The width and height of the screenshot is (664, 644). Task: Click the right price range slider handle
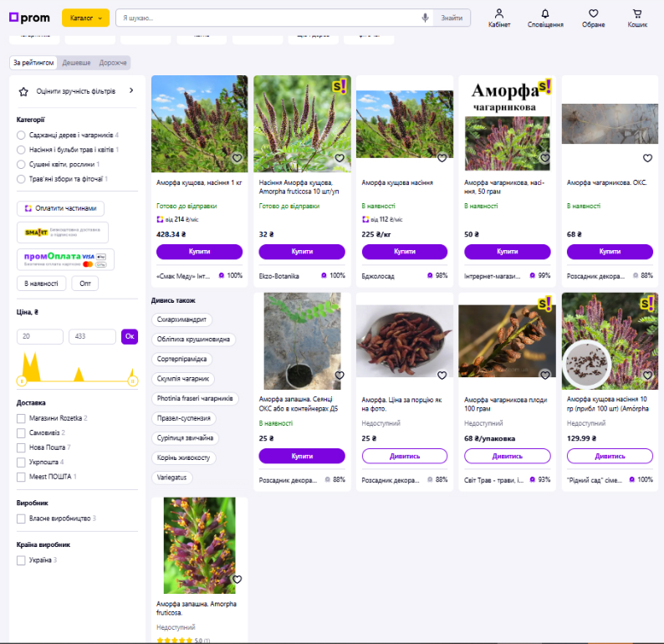tap(132, 381)
